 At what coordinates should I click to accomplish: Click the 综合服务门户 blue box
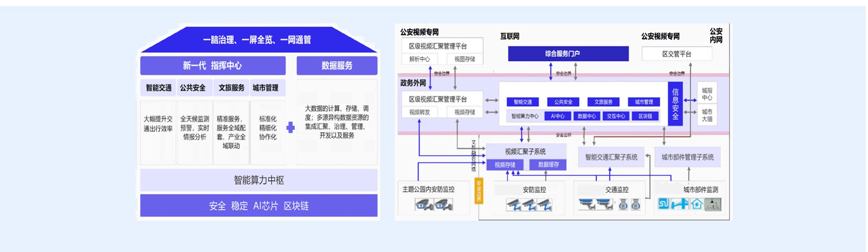pyautogui.click(x=568, y=53)
